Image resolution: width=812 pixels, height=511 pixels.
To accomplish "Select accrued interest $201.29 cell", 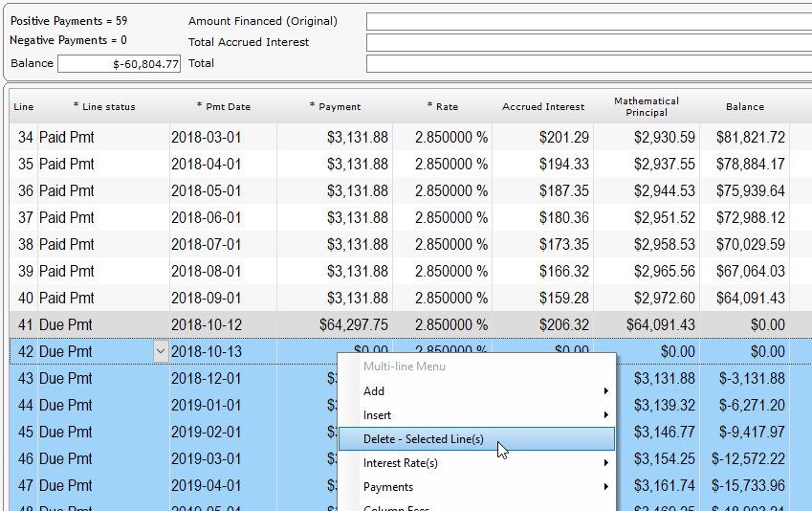I will 542,138.
